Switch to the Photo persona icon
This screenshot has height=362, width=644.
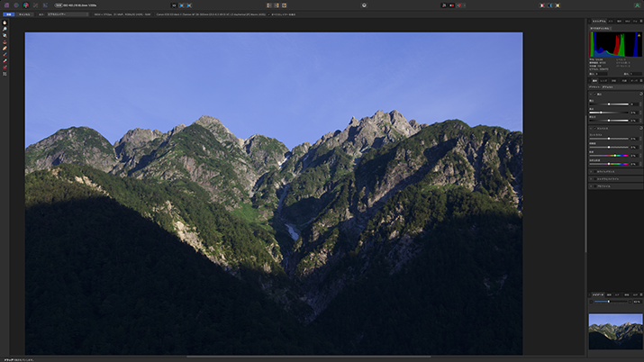click(x=5, y=5)
